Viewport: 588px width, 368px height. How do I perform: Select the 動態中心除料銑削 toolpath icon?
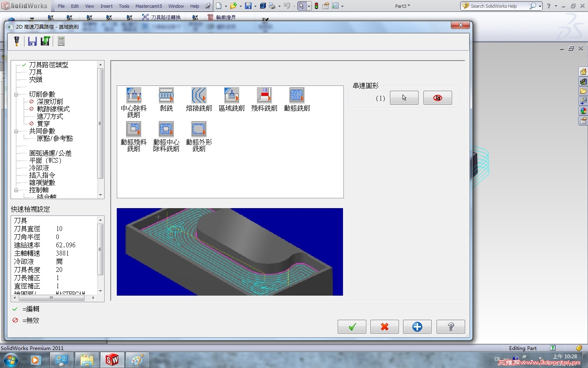166,129
